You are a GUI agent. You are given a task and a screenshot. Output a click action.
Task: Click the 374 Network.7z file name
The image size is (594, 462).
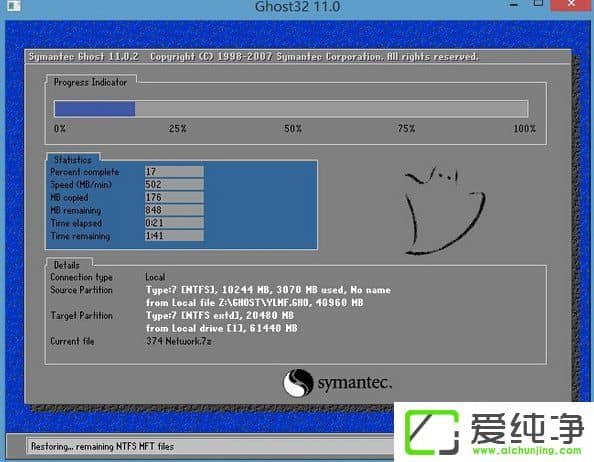[179, 341]
